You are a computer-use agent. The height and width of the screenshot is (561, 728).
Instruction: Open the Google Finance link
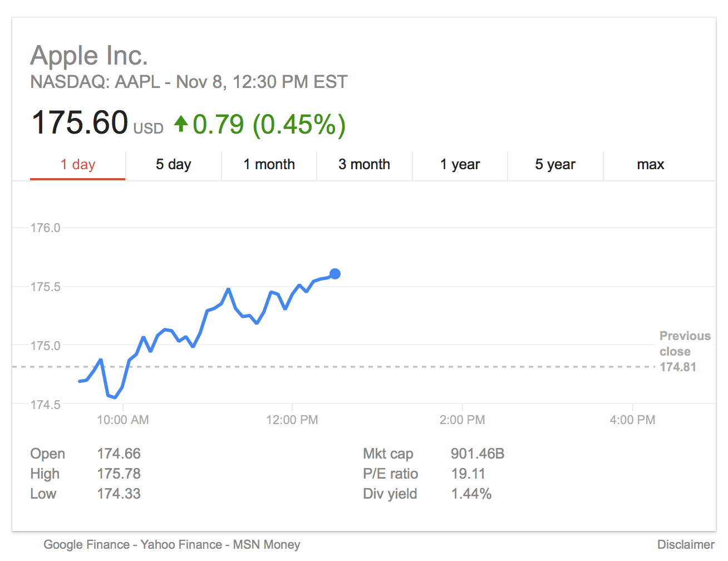86,544
